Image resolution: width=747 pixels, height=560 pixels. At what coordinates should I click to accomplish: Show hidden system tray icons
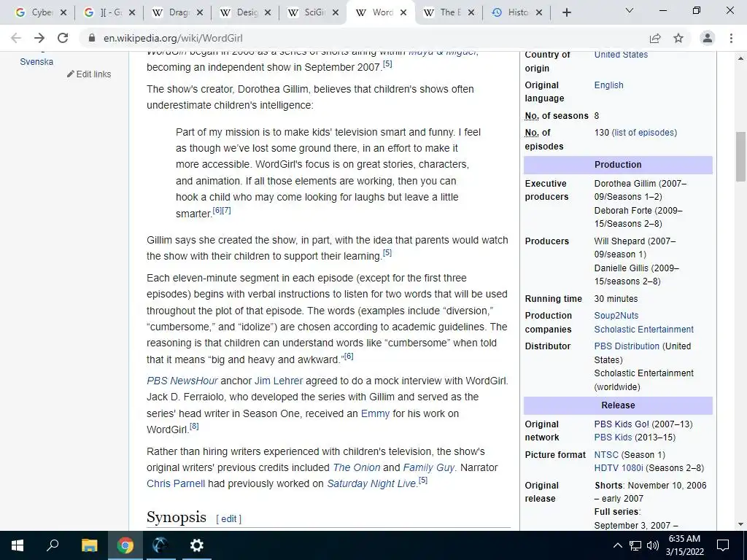617,545
